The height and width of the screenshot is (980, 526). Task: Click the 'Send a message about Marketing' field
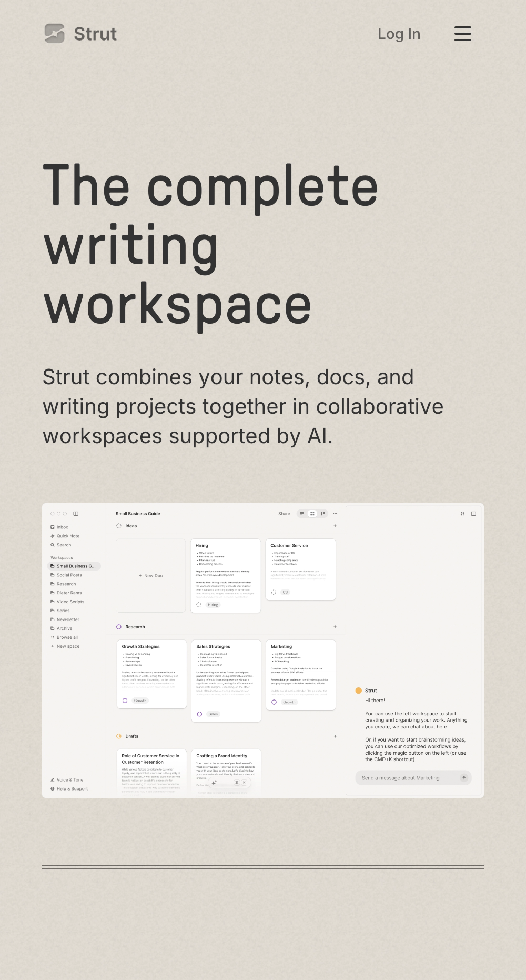tap(401, 778)
